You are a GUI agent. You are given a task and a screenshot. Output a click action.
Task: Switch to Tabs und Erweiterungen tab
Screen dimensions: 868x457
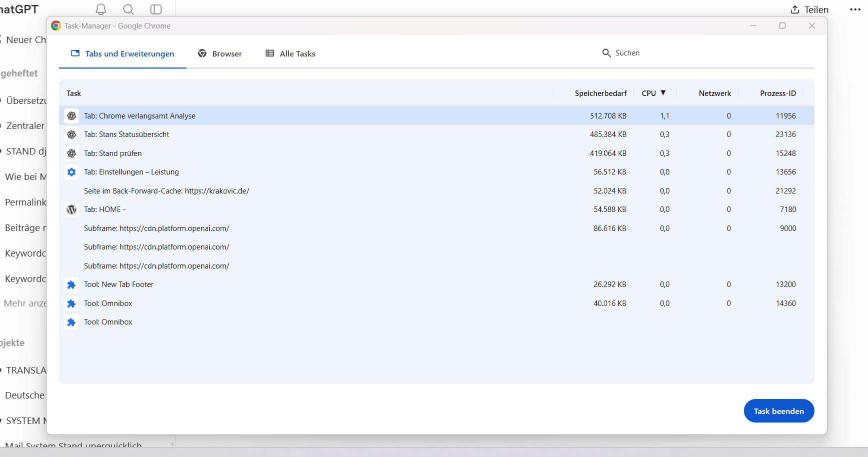tap(123, 53)
